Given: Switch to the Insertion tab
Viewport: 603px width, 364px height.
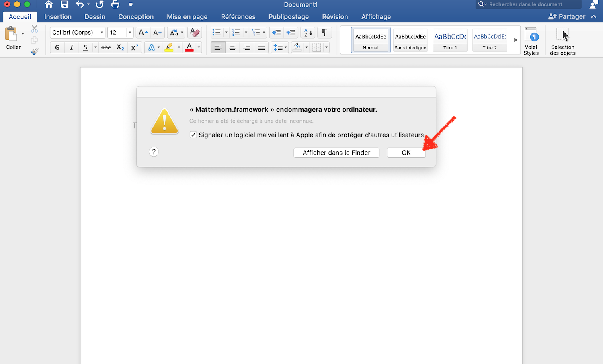Looking at the screenshot, I should (58, 17).
